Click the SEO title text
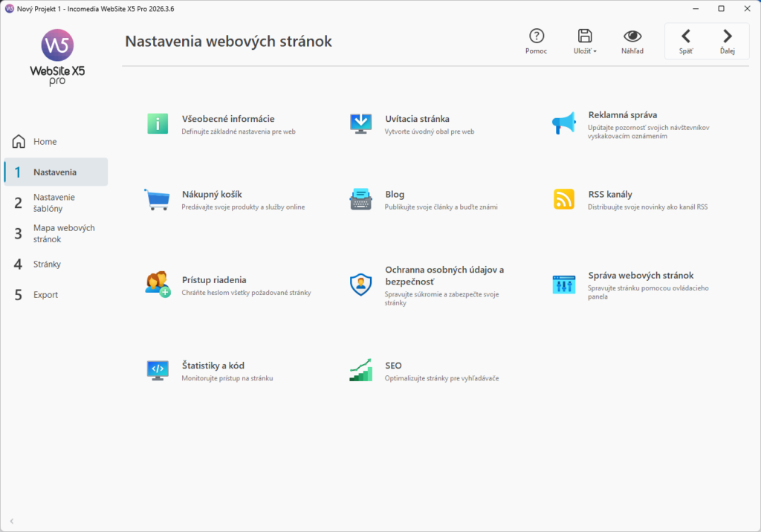 [394, 366]
